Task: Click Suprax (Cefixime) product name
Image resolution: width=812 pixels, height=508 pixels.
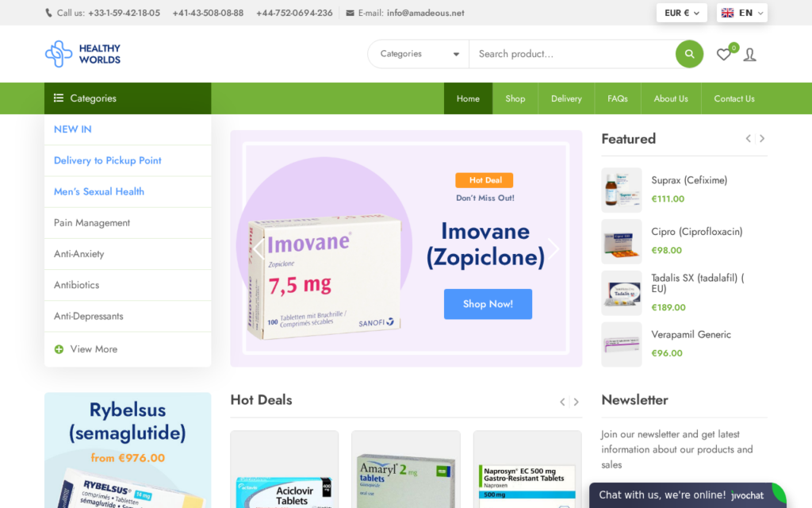Action: 689,180
